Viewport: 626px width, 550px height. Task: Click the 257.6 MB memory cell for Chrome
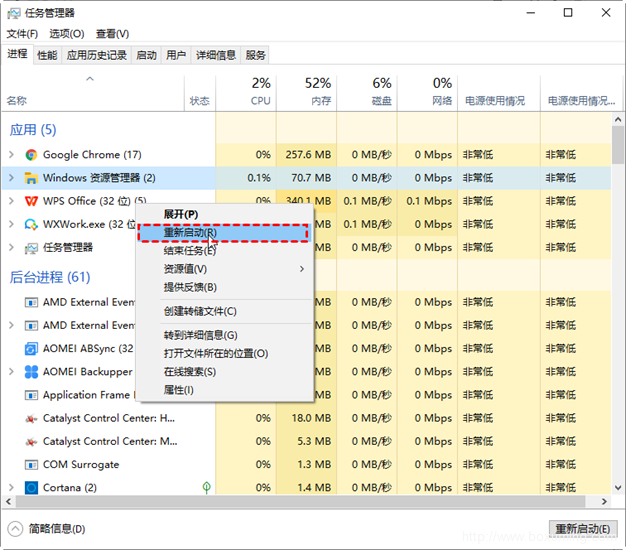coord(307,155)
